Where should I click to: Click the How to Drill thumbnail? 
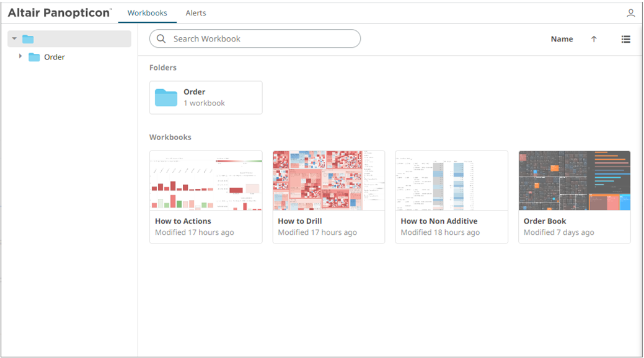329,181
